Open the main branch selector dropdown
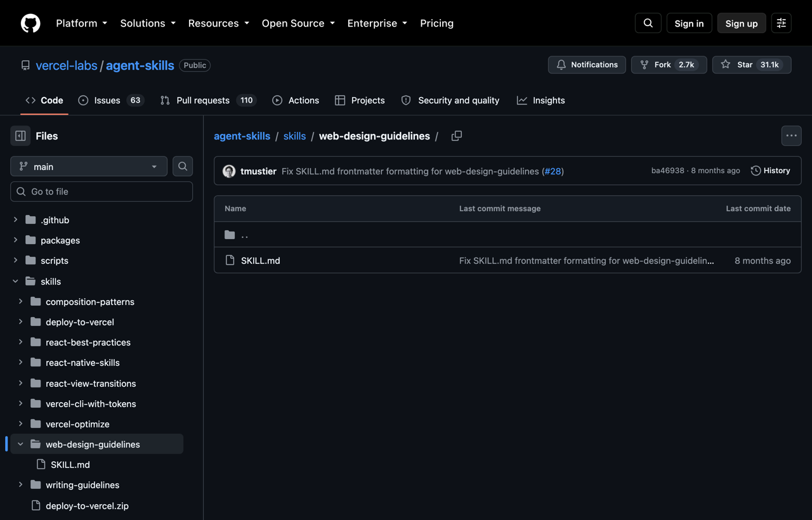This screenshot has width=812, height=520. pyautogui.click(x=89, y=166)
